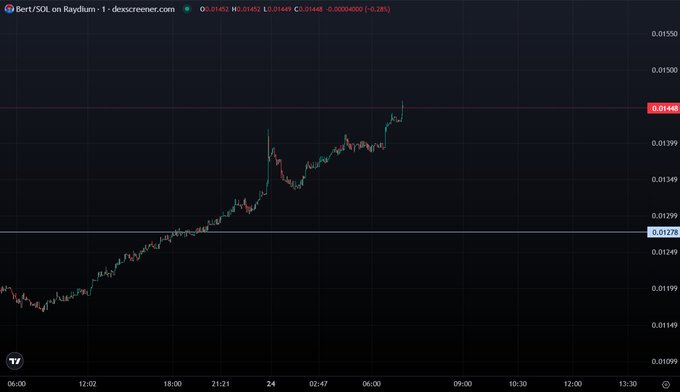Click the green market status dot
Screen dimensions: 680x392
(187, 9)
